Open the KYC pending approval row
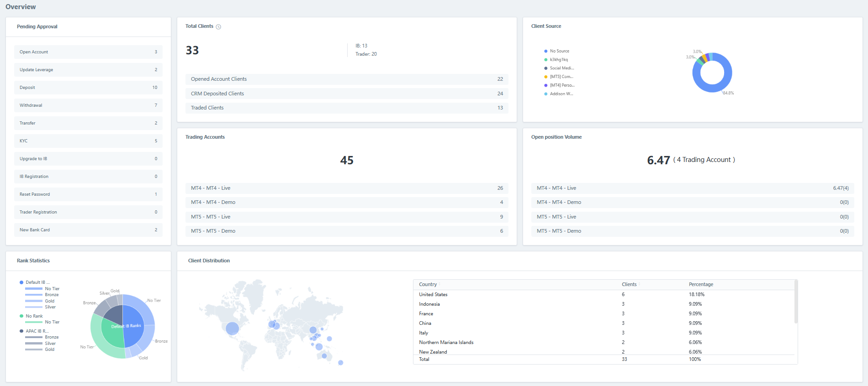This screenshot has width=868, height=386. (x=88, y=141)
